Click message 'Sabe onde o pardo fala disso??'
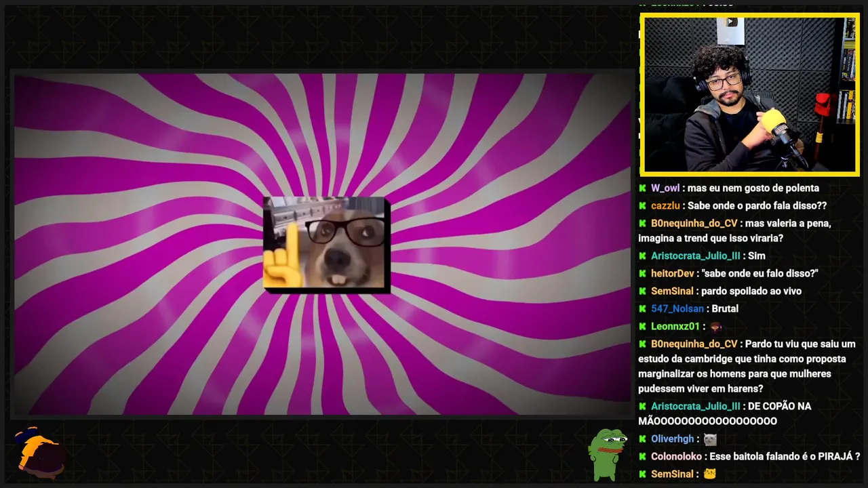Viewport: 868px width, 488px height. click(757, 206)
